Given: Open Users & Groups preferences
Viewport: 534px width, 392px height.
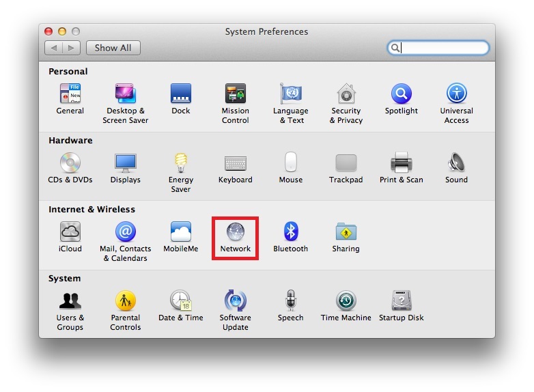Looking at the screenshot, I should pyautogui.click(x=70, y=301).
